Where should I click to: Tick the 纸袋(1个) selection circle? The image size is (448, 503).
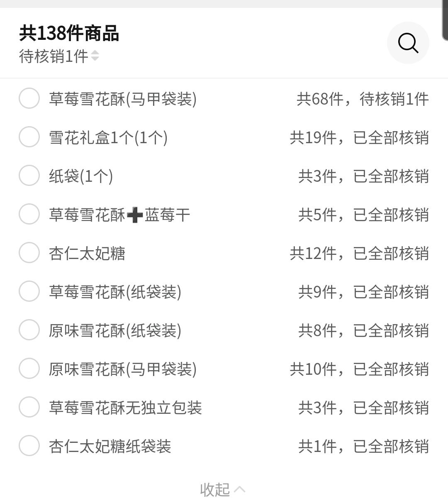(29, 176)
